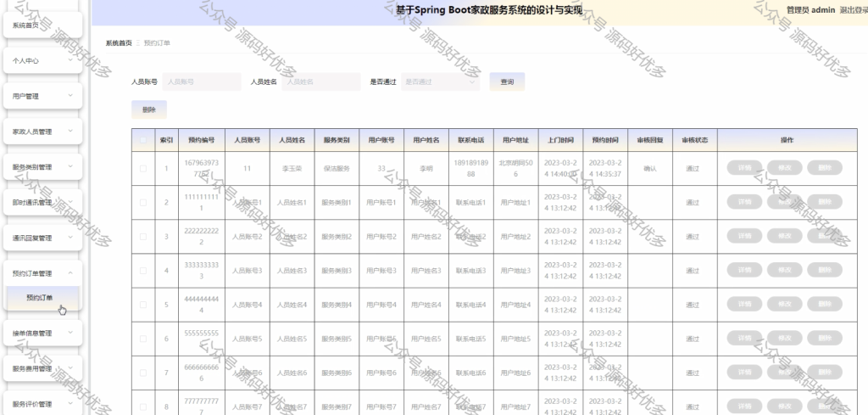Viewport: 868px width, 415px height.
Task: Tick checkbox for row index 6
Action: 143,339
